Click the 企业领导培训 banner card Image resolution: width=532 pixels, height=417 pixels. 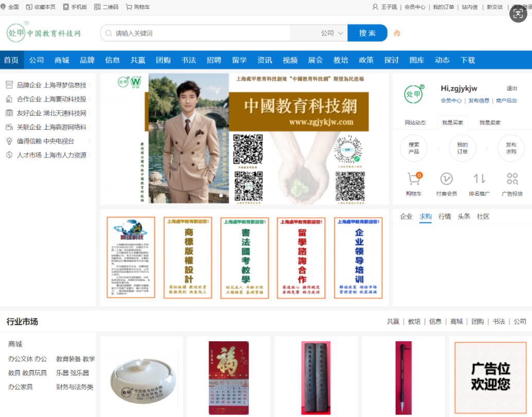click(358, 258)
